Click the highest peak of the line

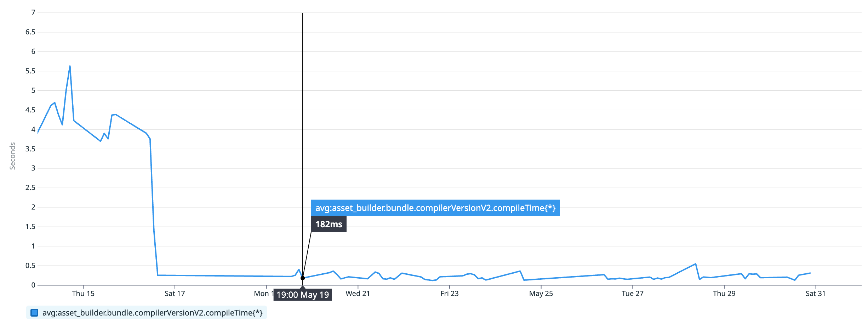pos(70,66)
